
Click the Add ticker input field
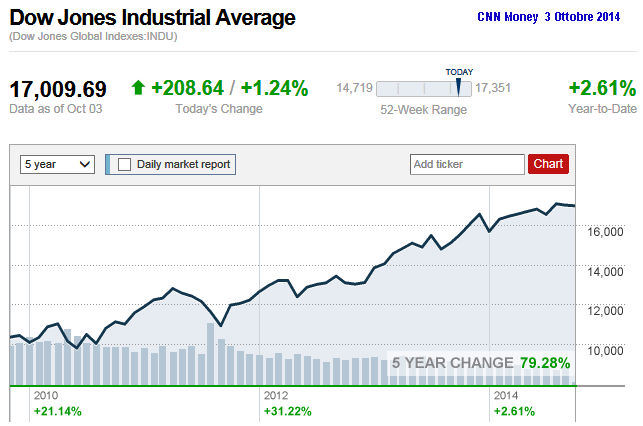click(x=467, y=164)
